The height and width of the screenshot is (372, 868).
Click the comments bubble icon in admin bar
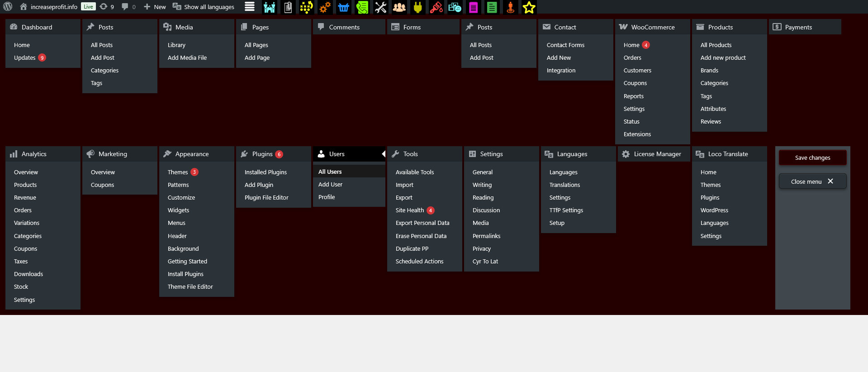click(128, 7)
